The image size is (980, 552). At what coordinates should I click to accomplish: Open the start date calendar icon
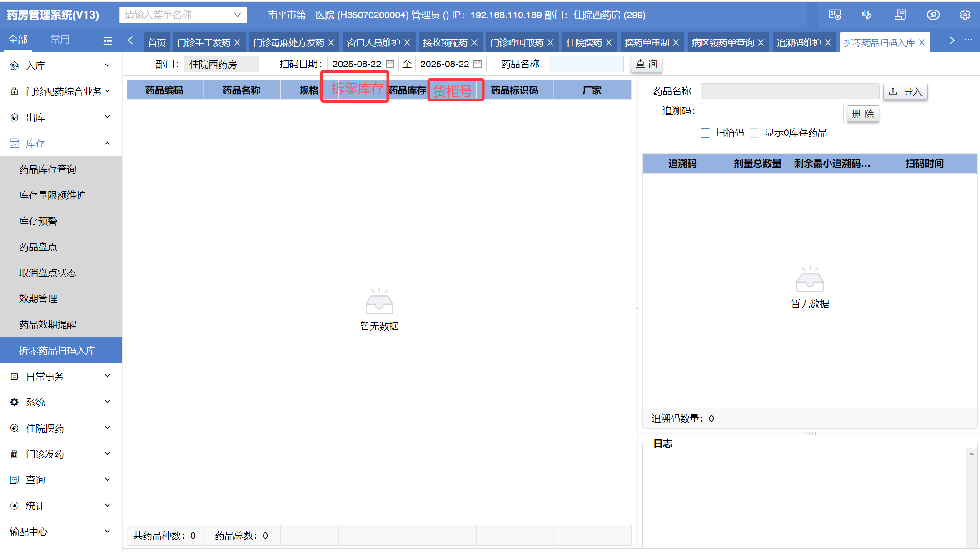tap(390, 64)
